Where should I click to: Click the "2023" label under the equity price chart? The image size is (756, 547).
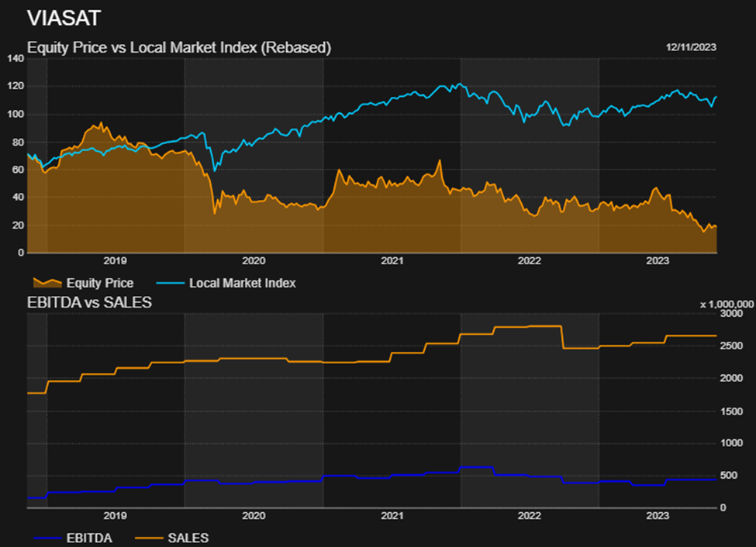pos(658,261)
